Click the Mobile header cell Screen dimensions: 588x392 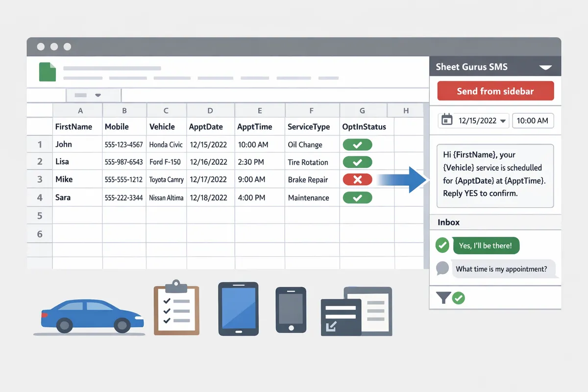click(x=124, y=126)
